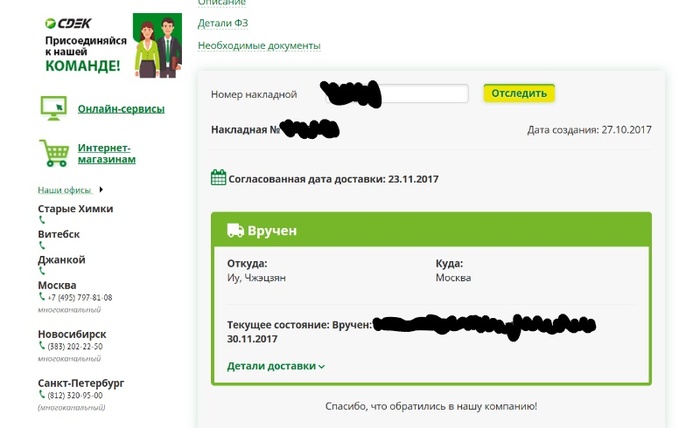Select the Старые Химки office
Image resolution: width=700 pixels, height=428 pixels.
pos(75,209)
